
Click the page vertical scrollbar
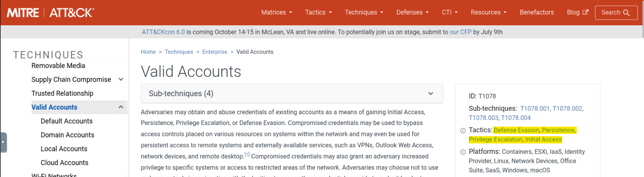coord(642,18)
